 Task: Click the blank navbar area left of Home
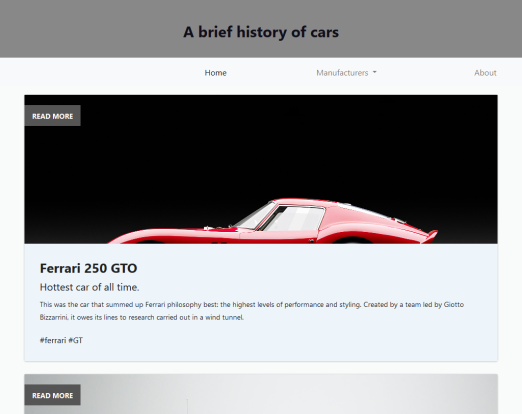[100, 73]
